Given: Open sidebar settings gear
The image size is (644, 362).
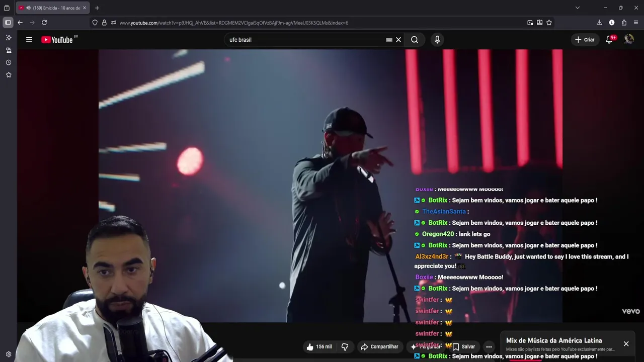Looking at the screenshot, I should 9,354.
